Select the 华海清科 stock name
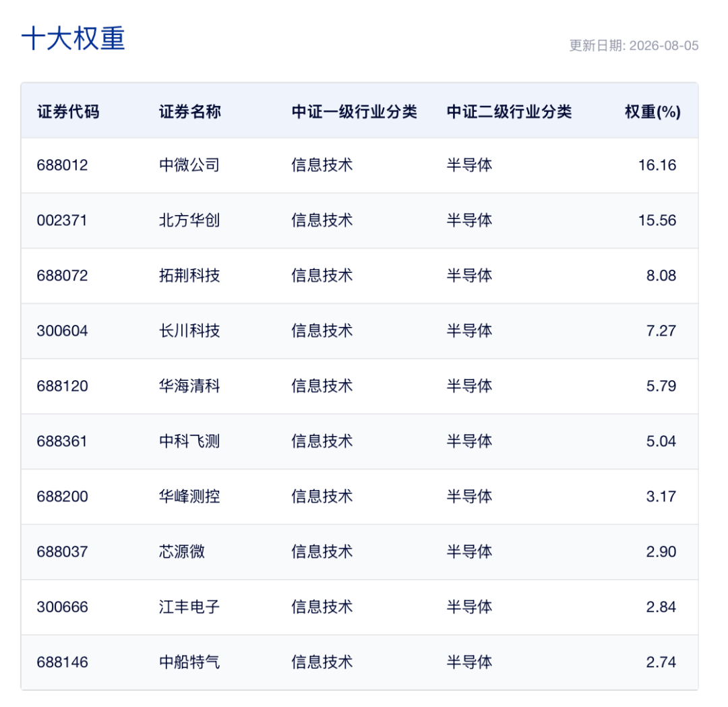 pos(189,386)
